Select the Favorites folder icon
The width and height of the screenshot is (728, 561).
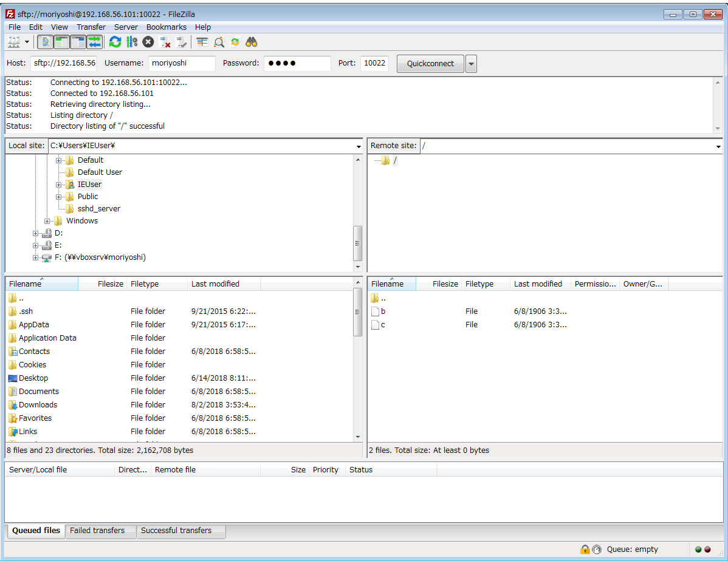(13, 418)
